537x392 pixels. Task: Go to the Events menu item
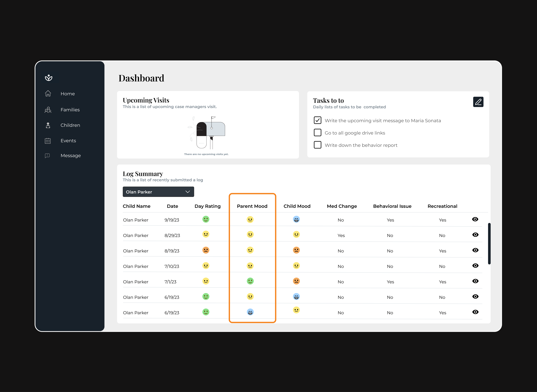[68, 141]
